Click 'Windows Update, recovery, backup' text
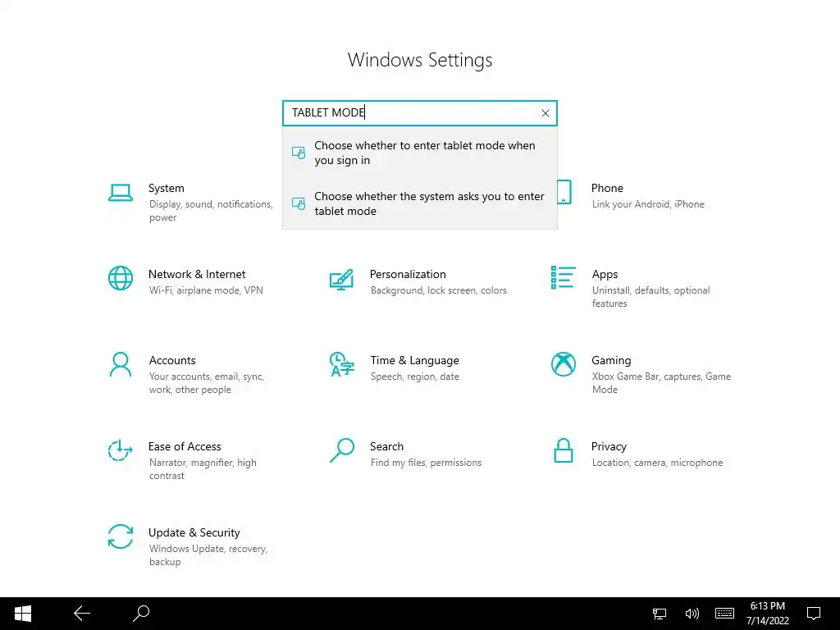Image resolution: width=840 pixels, height=630 pixels. pyautogui.click(x=208, y=555)
